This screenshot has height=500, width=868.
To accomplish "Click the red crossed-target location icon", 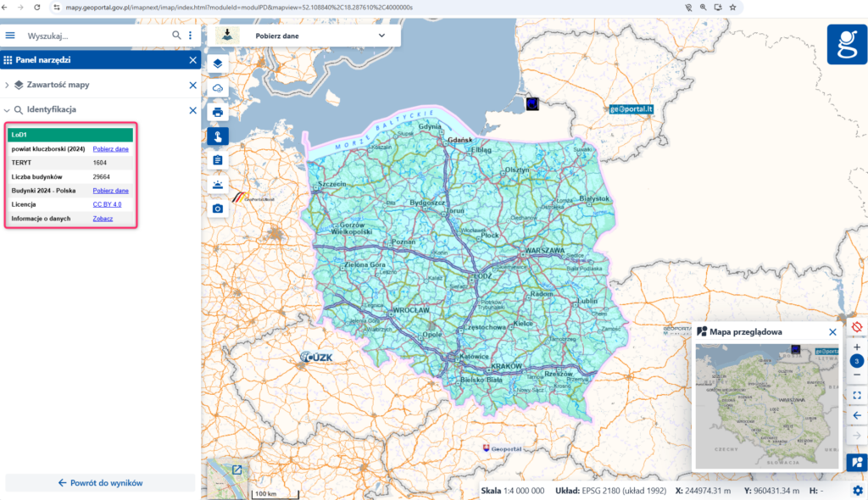I will coord(857,327).
